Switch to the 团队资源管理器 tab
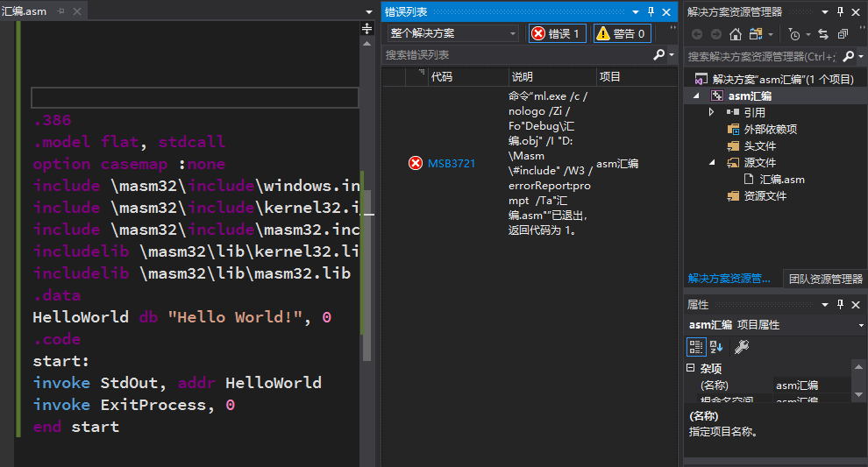 [x=825, y=279]
